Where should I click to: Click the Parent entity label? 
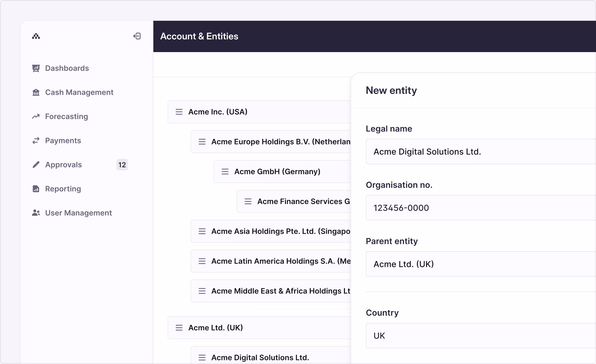point(392,241)
